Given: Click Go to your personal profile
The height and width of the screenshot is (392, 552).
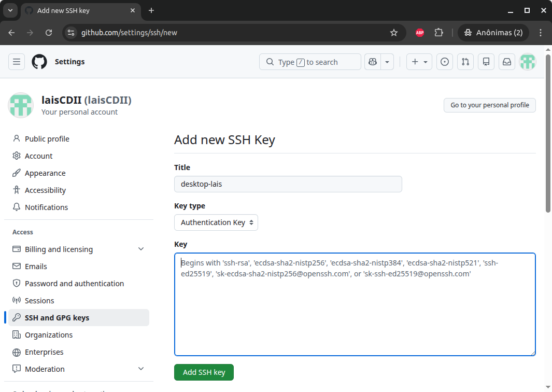Looking at the screenshot, I should [489, 105].
